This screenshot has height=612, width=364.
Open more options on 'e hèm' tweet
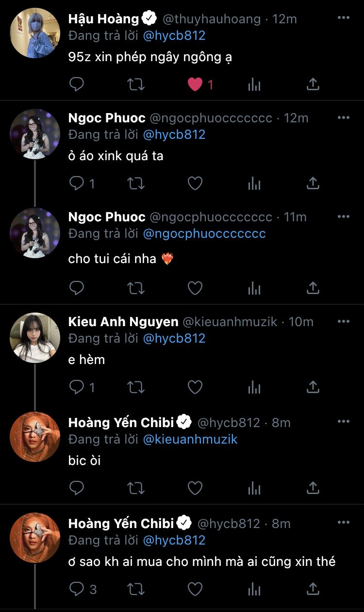point(343,321)
